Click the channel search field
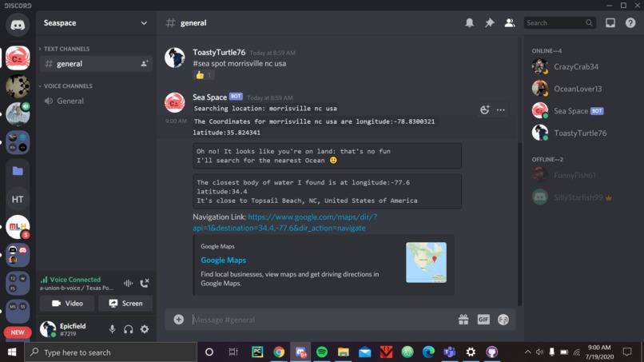The image size is (644, 362). [x=559, y=23]
